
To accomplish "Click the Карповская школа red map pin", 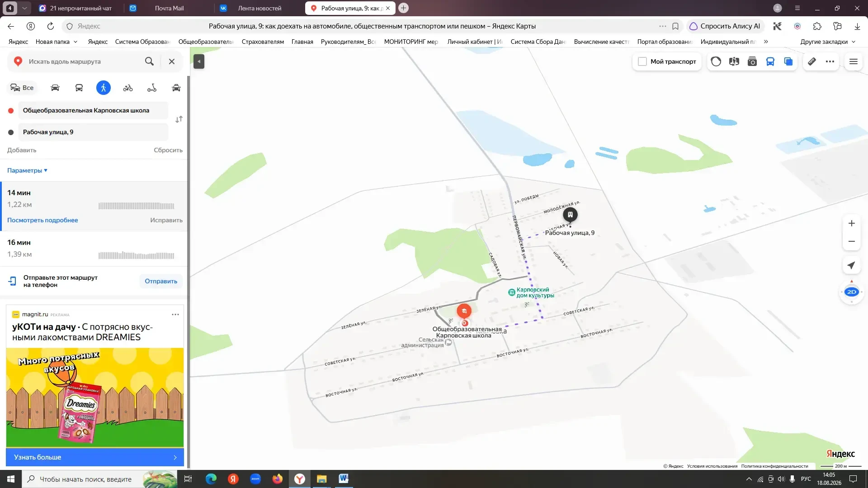I will pos(464,311).
